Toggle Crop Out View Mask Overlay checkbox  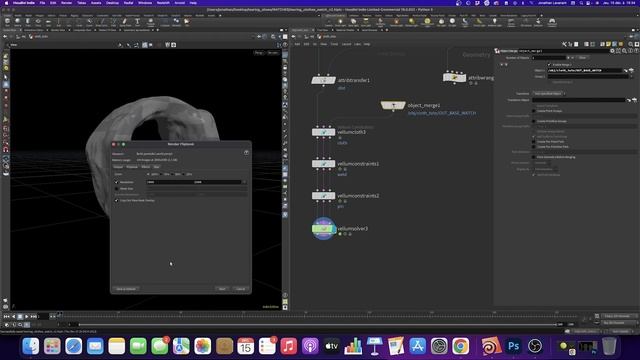117,200
